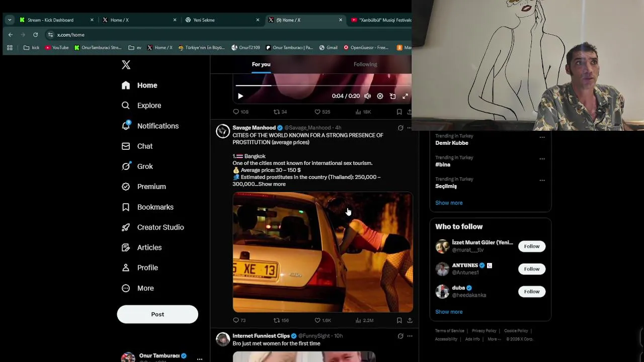Screen dimensions: 644x362
Task: Open more options on Funniest Clips post
Action: tap(410, 336)
